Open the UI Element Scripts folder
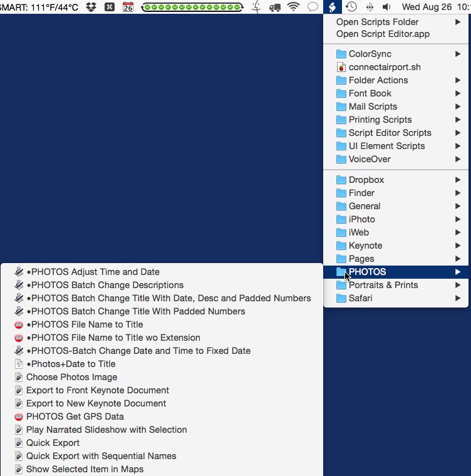This screenshot has width=471, height=476. (396, 146)
